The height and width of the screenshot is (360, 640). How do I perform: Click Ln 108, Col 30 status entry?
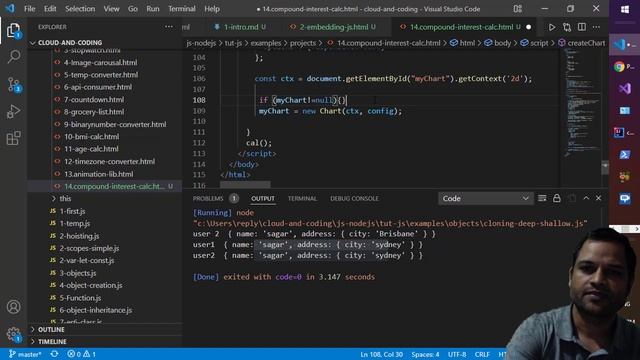381,354
